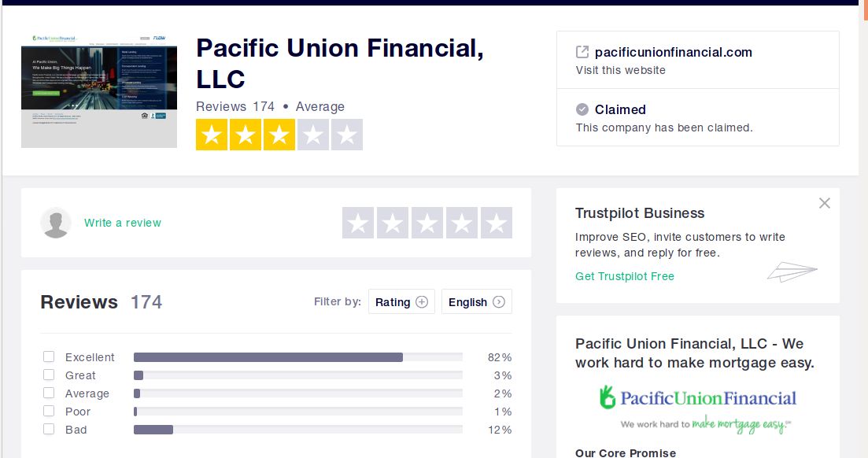Open the Get Trustpilot Free link

click(x=624, y=275)
